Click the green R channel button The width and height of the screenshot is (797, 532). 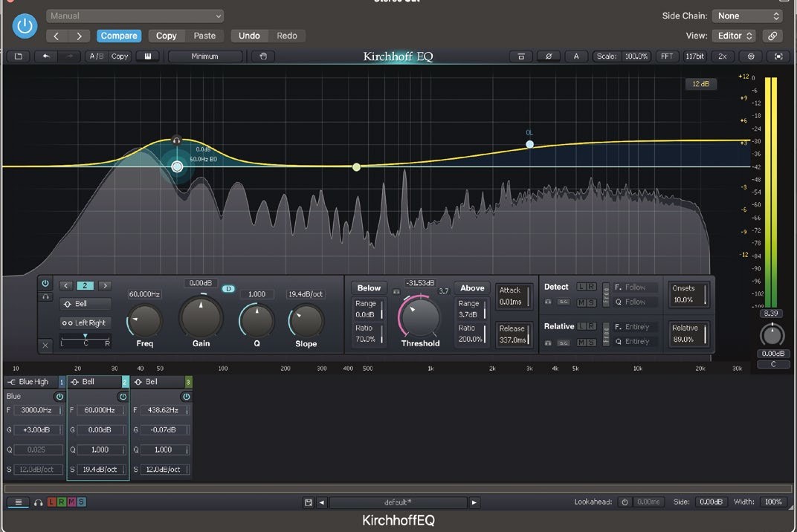pyautogui.click(x=61, y=502)
